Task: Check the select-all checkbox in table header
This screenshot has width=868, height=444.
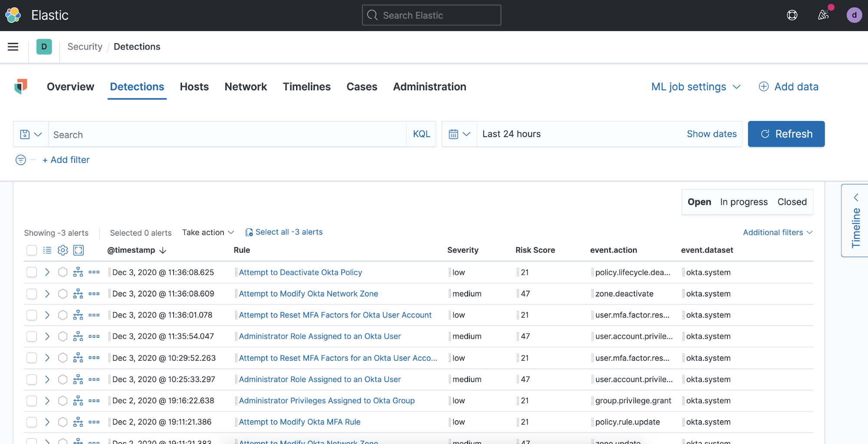Action: point(31,250)
